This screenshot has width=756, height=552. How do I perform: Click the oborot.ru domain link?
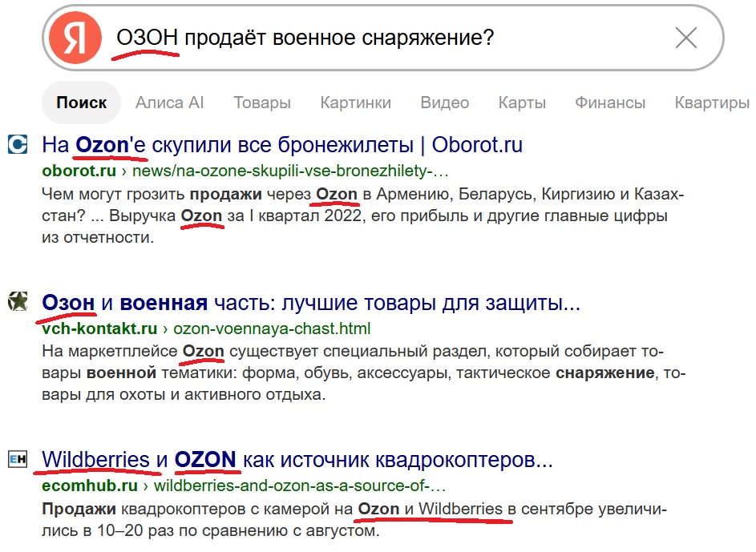(79, 171)
